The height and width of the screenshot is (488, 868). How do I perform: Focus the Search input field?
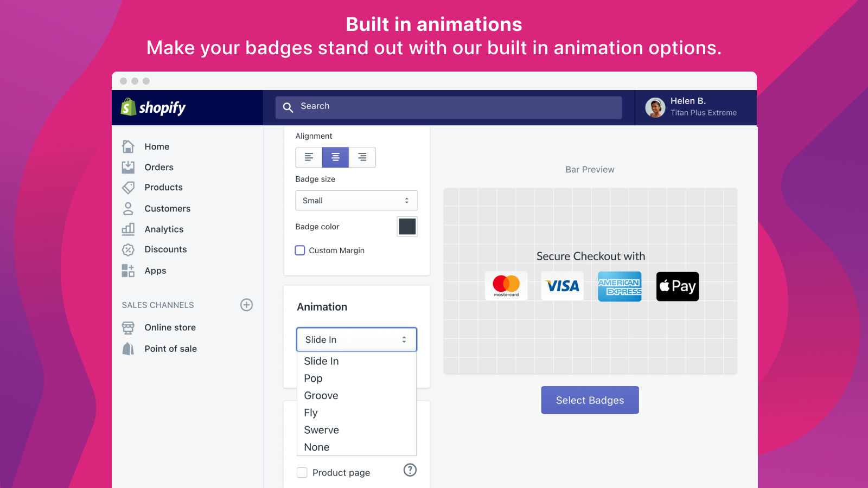pos(449,107)
